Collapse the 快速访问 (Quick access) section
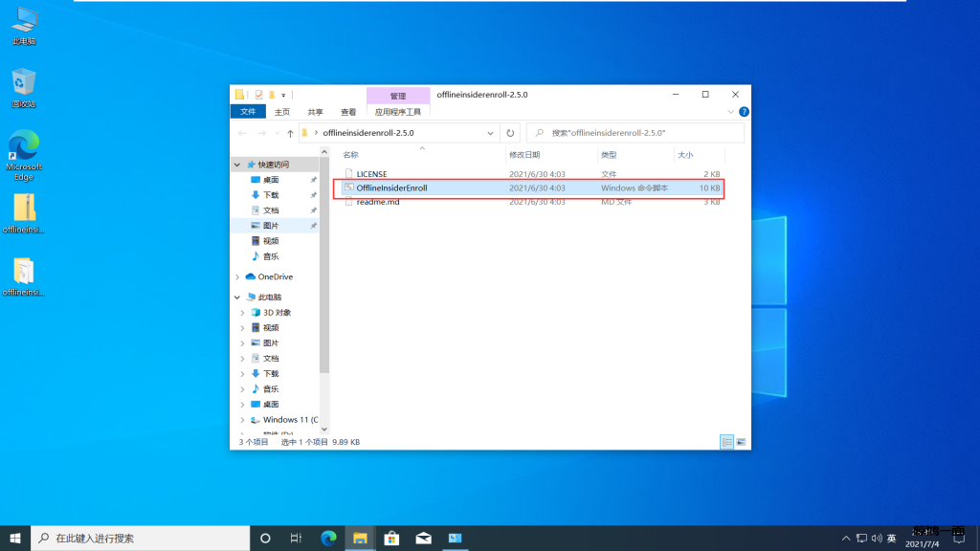This screenshot has height=551, width=980. (x=237, y=165)
